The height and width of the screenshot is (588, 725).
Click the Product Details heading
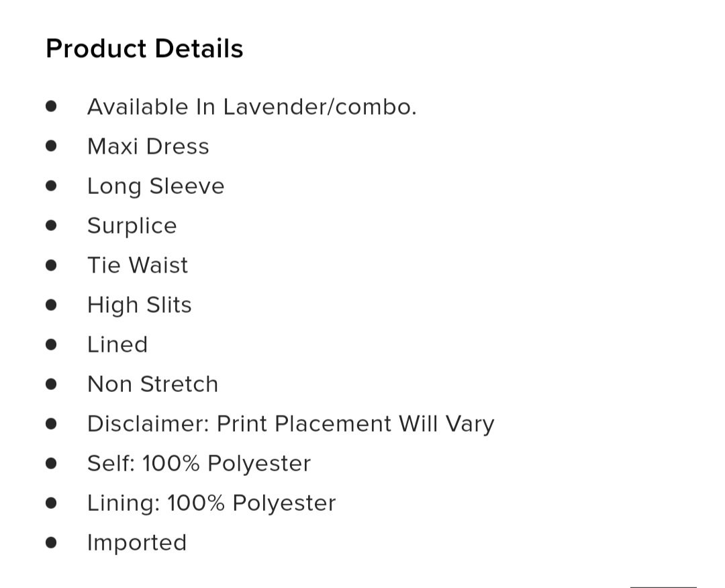144,48
